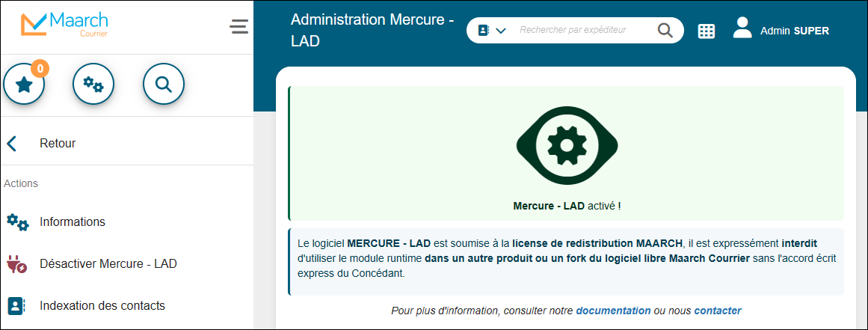
Task: Open favorites star shortcut
Action: [x=24, y=85]
